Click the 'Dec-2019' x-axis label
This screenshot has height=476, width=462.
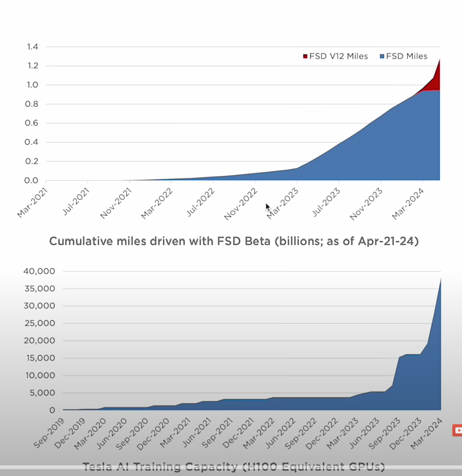click(69, 433)
